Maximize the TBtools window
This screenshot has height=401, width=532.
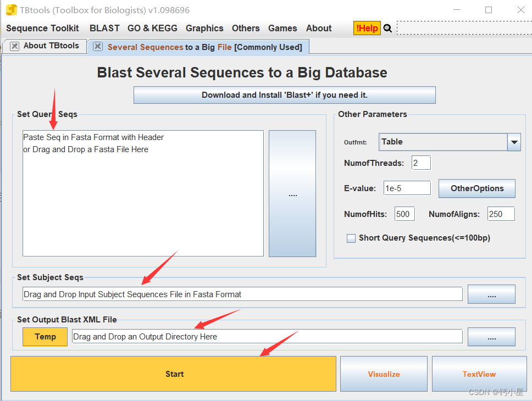489,10
